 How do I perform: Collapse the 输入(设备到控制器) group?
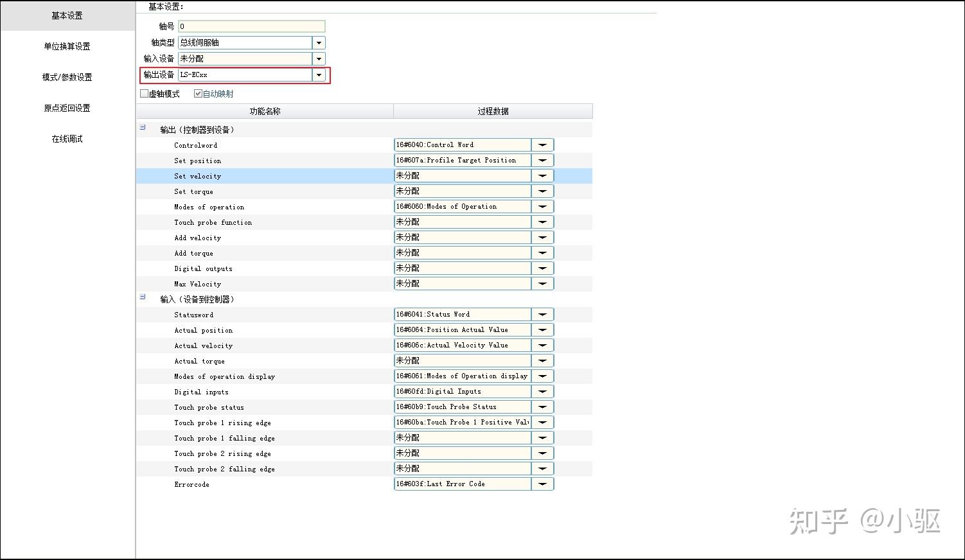143,297
